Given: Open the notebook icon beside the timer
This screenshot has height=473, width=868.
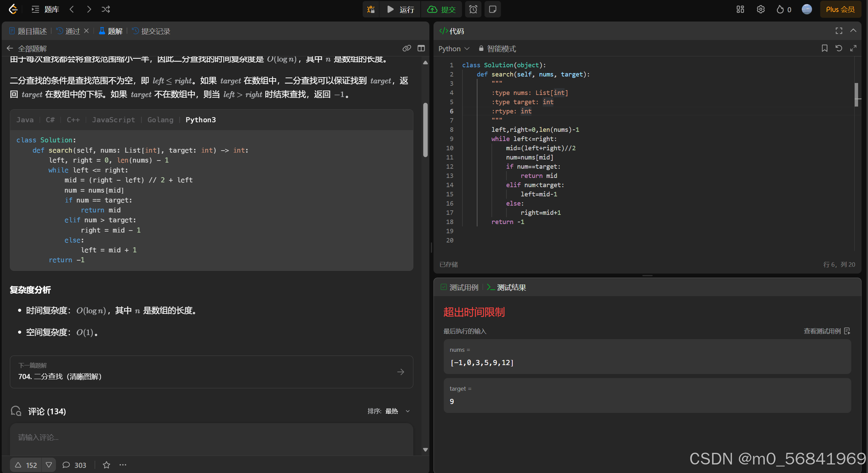Looking at the screenshot, I should (x=493, y=9).
